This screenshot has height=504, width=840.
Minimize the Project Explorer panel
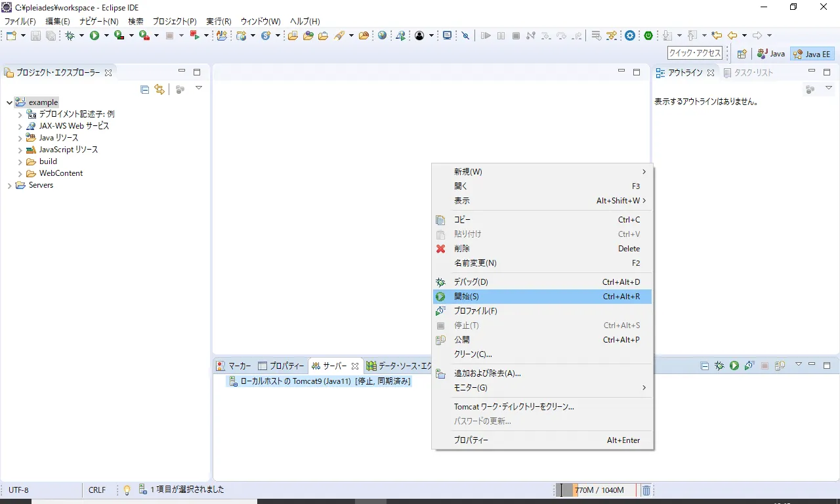(182, 72)
